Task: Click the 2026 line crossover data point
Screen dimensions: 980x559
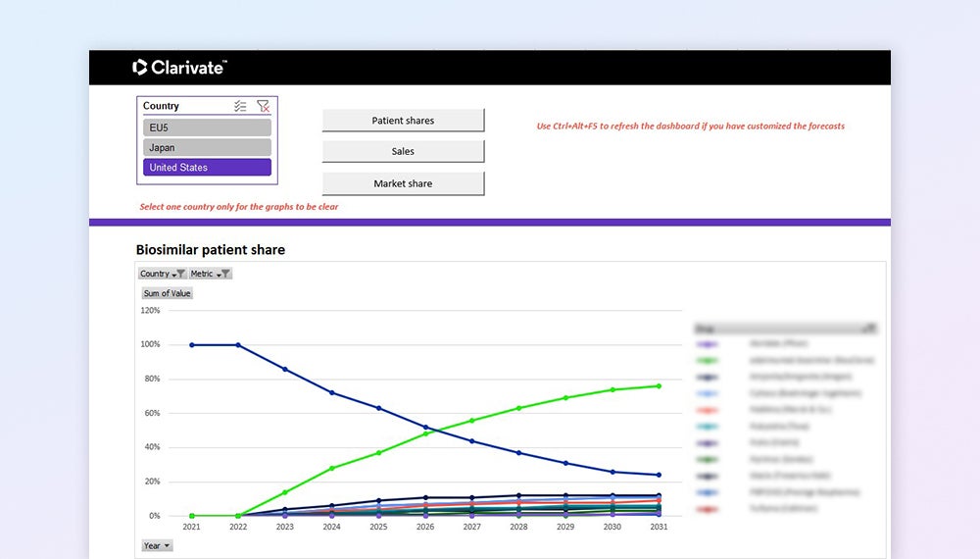Action: [425, 430]
